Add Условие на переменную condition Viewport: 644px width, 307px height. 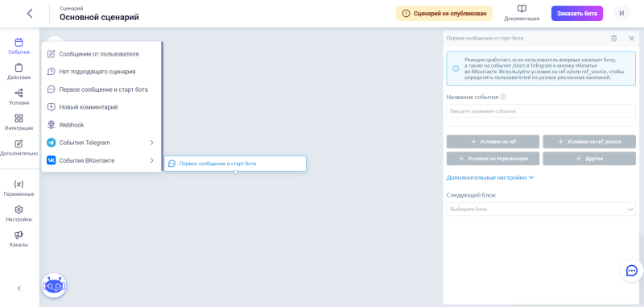click(x=493, y=158)
